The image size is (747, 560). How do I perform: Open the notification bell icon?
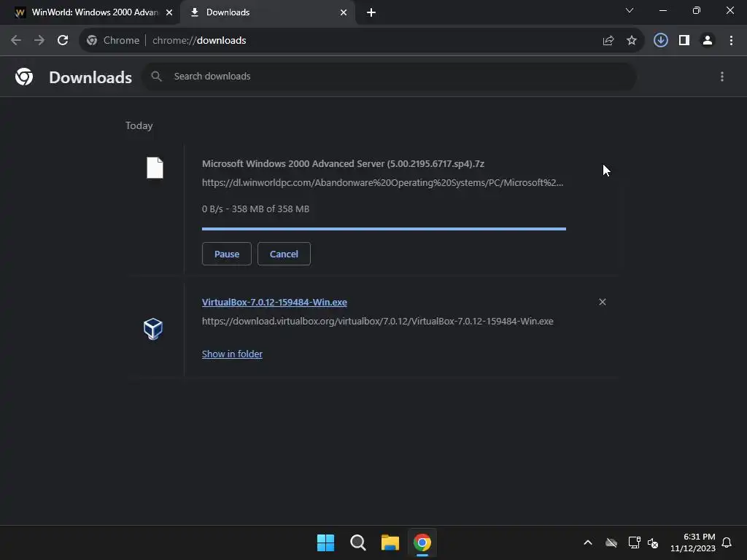pos(727,542)
